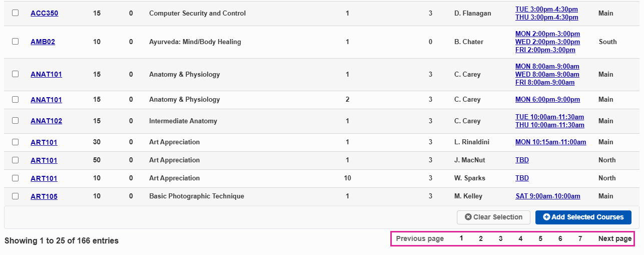Image resolution: width=644 pixels, height=255 pixels.
Task: Jump to results page 4
Action: (520, 238)
